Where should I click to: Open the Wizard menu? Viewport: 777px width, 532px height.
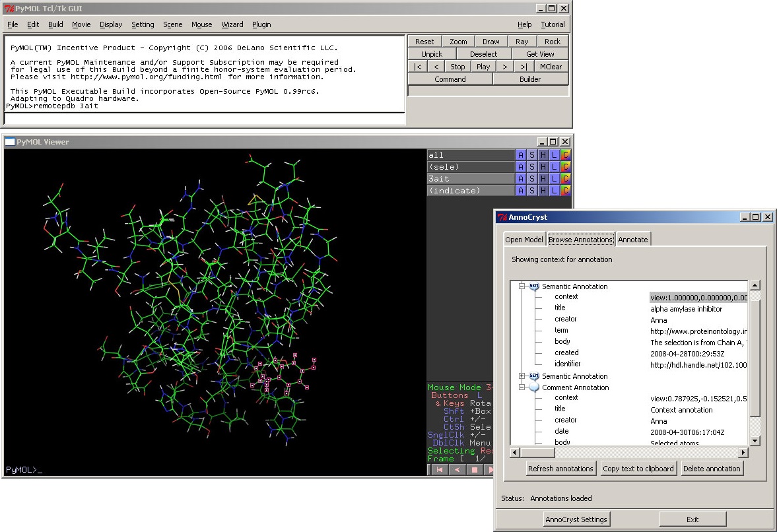tap(232, 24)
